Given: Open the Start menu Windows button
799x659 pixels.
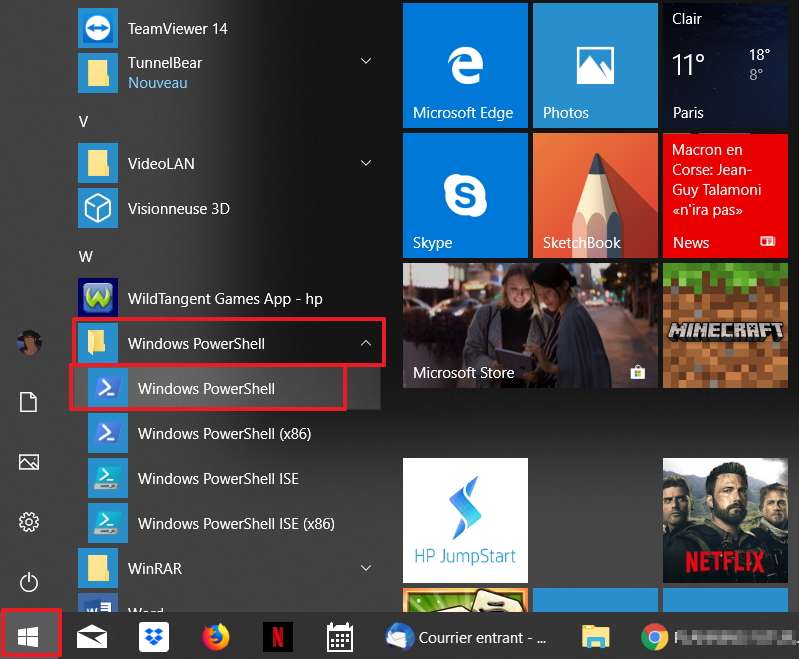Looking at the screenshot, I should click(29, 636).
